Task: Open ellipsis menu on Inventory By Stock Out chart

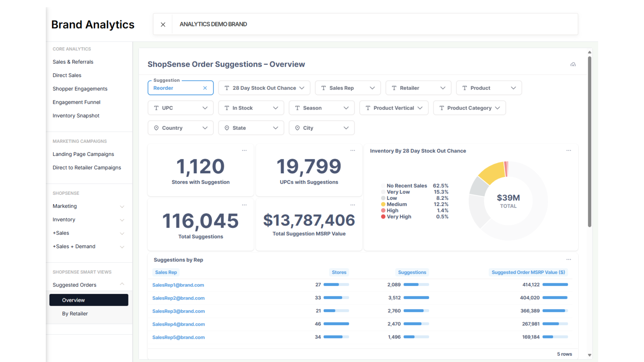Action: pos(569,150)
